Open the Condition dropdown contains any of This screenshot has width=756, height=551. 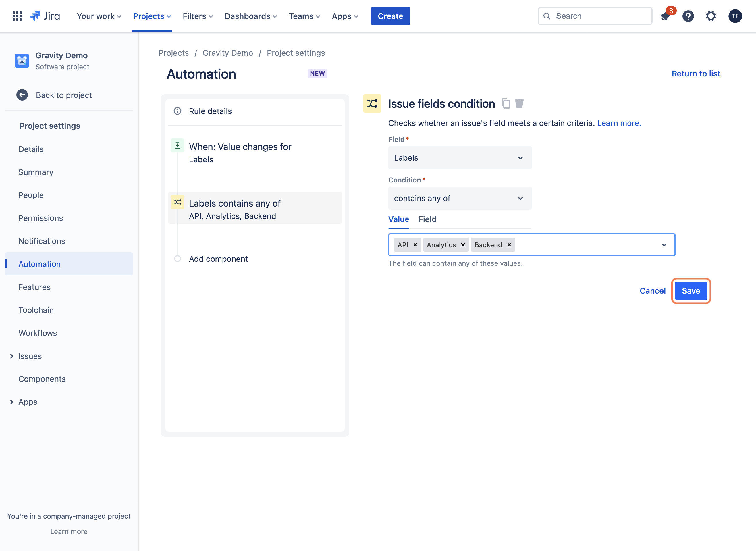click(460, 199)
